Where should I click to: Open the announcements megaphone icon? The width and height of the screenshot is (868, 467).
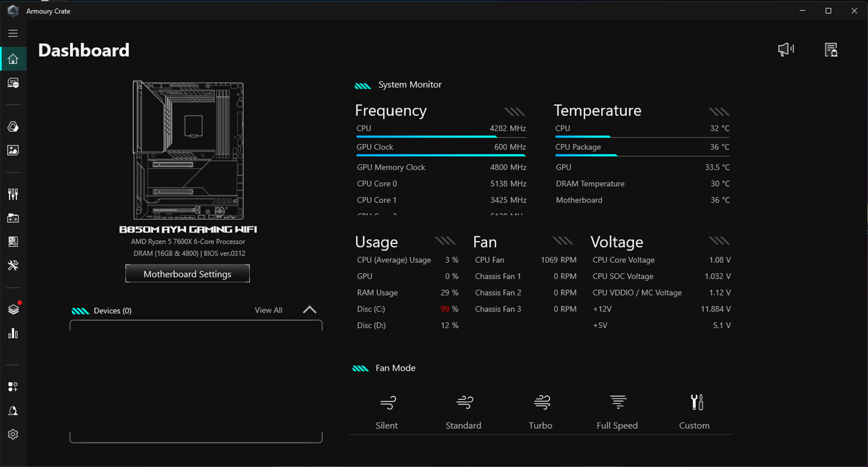coord(786,50)
